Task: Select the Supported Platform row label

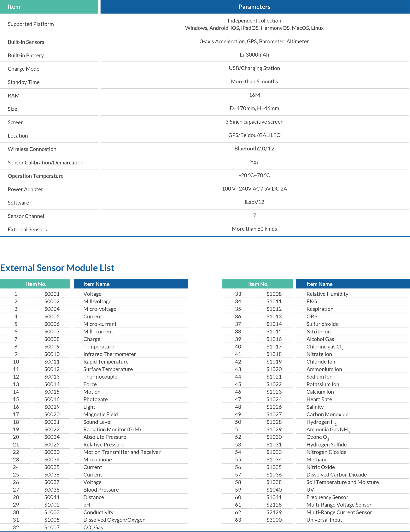Action: click(31, 24)
